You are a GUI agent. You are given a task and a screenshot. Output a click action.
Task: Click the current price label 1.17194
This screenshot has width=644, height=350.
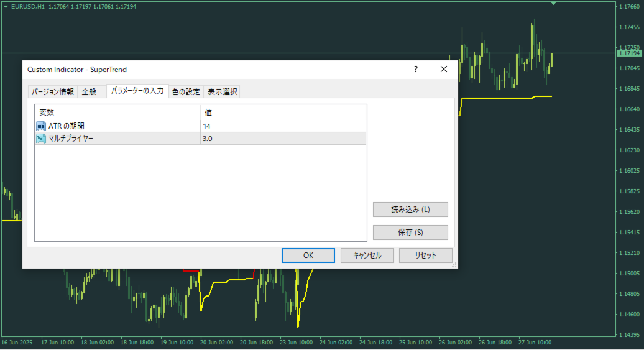[x=629, y=53]
